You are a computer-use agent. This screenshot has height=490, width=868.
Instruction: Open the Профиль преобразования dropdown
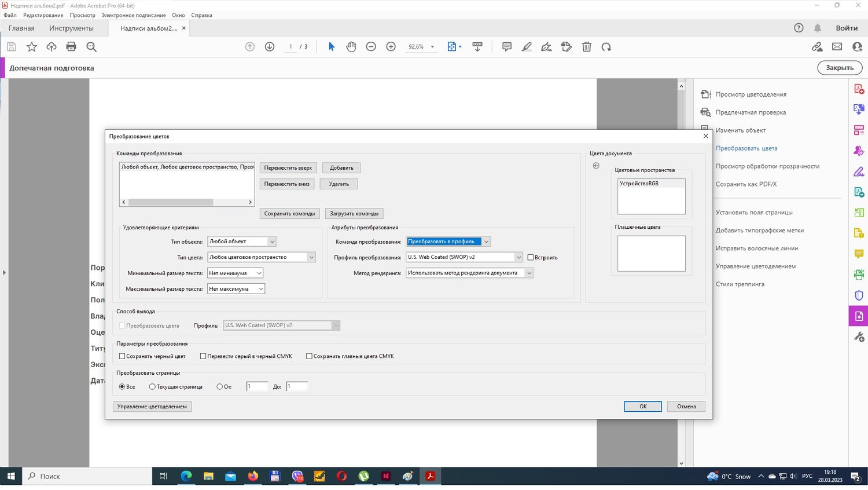pyautogui.click(x=465, y=257)
